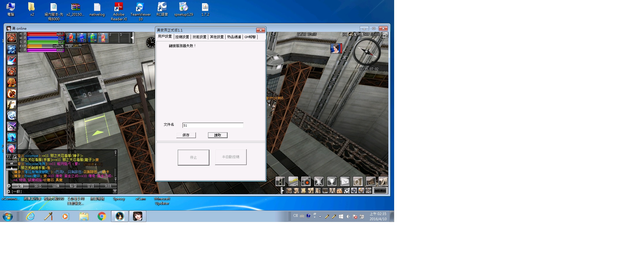Click the gift box icon in bottom menu row

click(x=354, y=190)
